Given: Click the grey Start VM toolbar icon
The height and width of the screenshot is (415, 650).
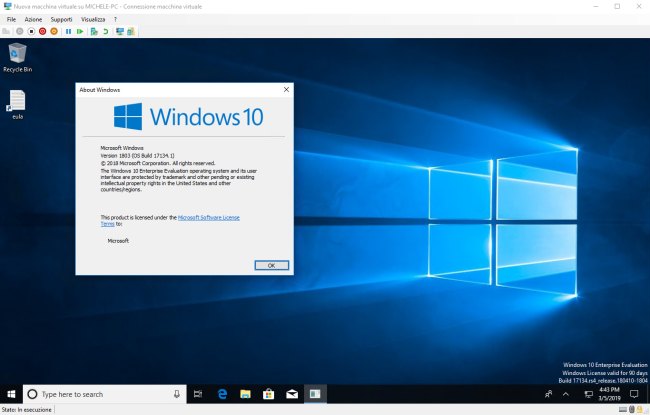Looking at the screenshot, I should click(x=19, y=32).
